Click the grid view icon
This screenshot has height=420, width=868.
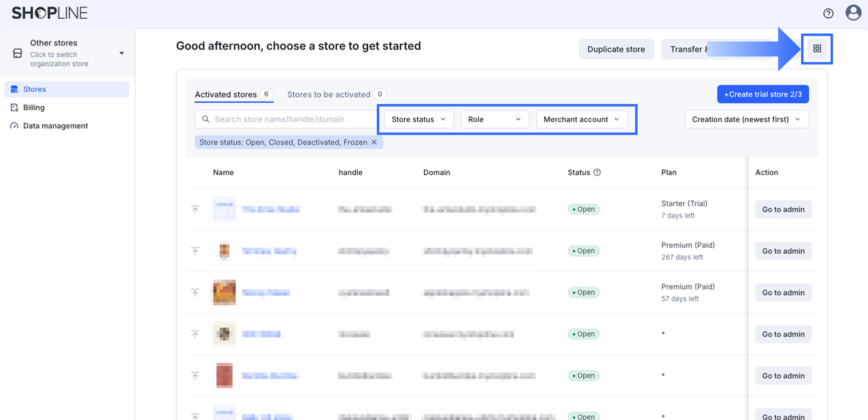pyautogui.click(x=817, y=48)
